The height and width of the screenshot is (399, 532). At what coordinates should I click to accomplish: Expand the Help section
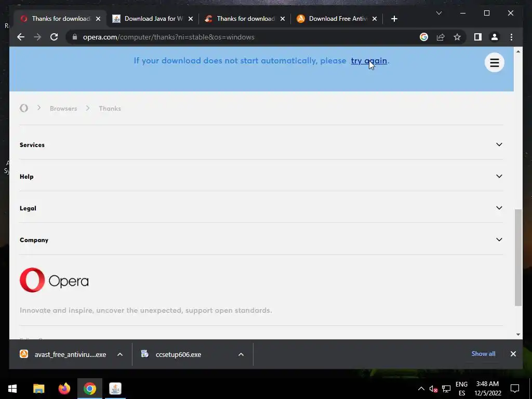click(x=261, y=176)
